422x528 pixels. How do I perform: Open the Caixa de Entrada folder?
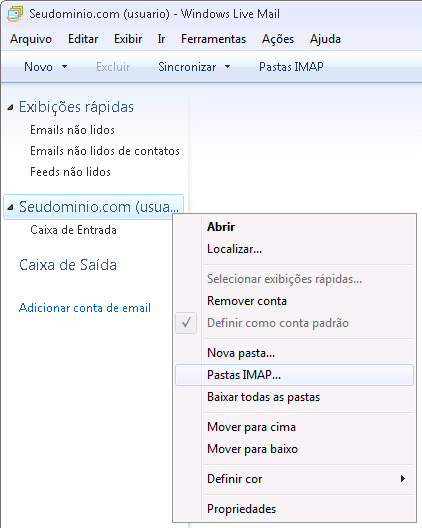coord(73,230)
